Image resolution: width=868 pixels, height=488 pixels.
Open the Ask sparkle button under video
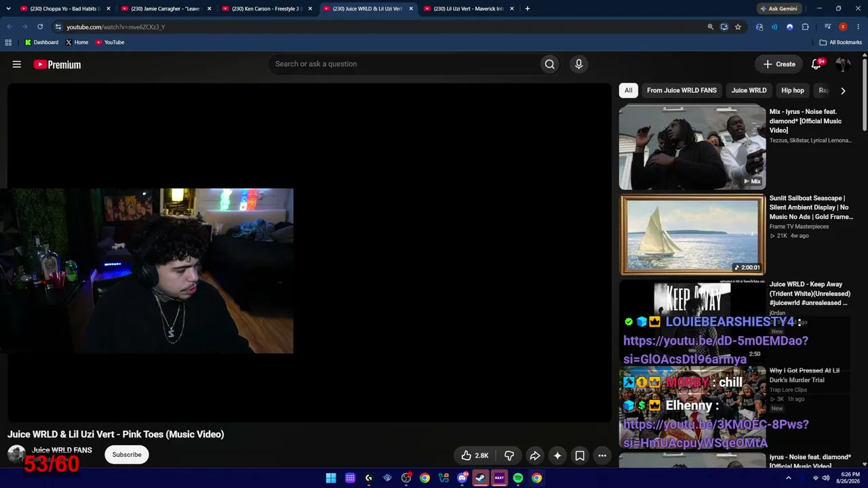(557, 455)
